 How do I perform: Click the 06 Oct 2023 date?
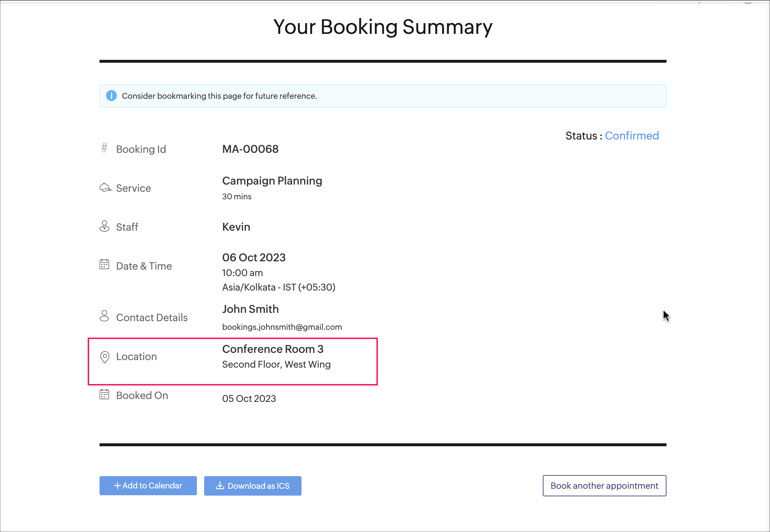254,258
